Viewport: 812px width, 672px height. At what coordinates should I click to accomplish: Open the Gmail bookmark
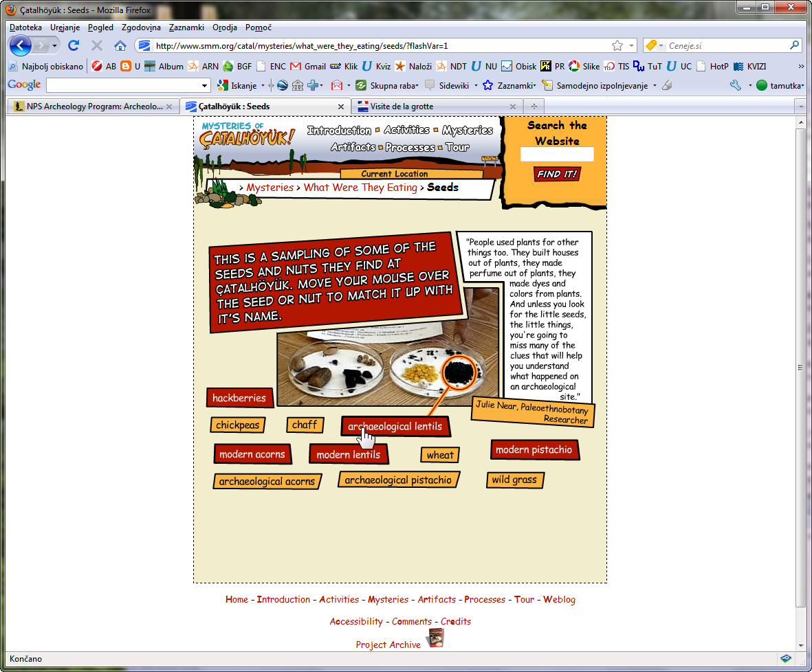pyautogui.click(x=308, y=67)
